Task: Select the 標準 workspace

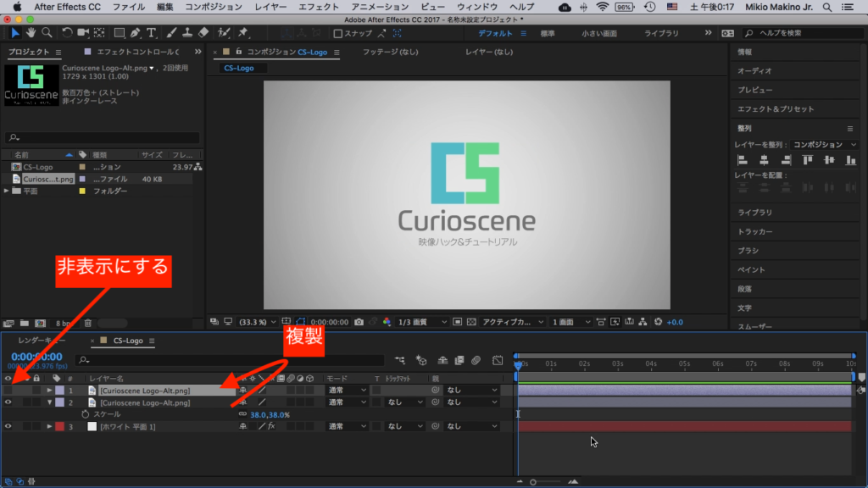Action: (x=548, y=33)
